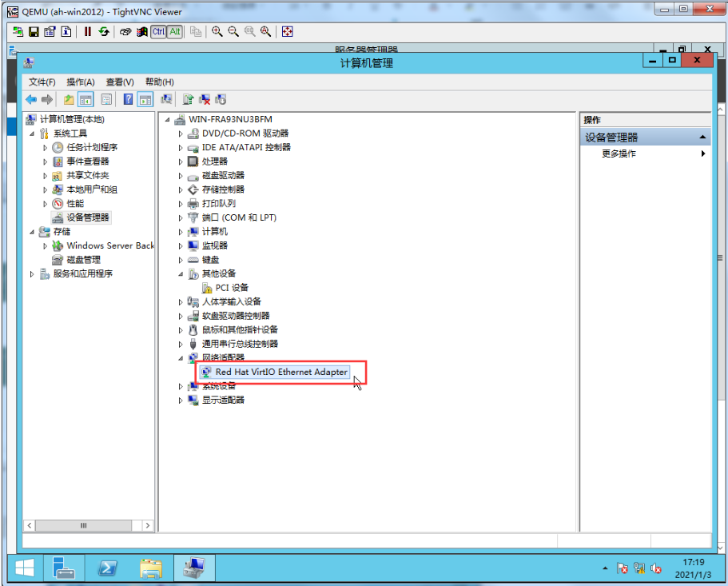This screenshot has width=728, height=586.
Task: Click TightVNC full screen icon
Action: tap(288, 32)
